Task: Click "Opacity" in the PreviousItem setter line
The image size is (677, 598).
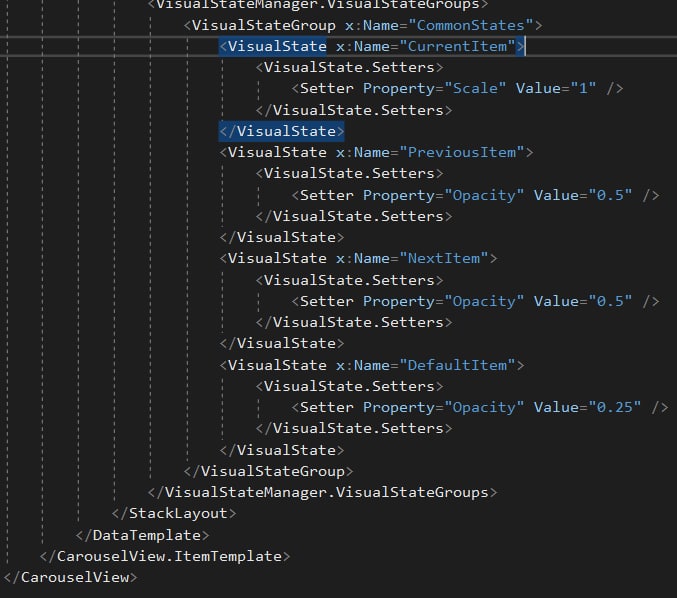Action: pyautogui.click(x=484, y=195)
